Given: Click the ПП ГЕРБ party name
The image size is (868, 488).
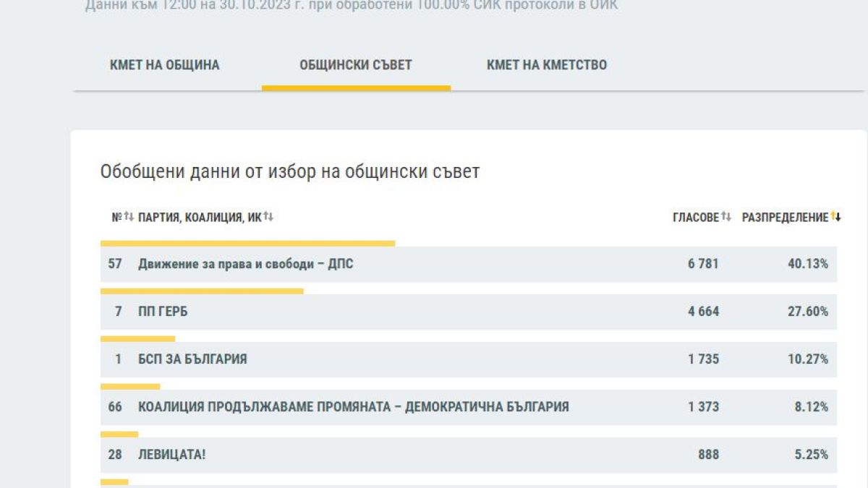Looking at the screenshot, I should click(x=163, y=312).
